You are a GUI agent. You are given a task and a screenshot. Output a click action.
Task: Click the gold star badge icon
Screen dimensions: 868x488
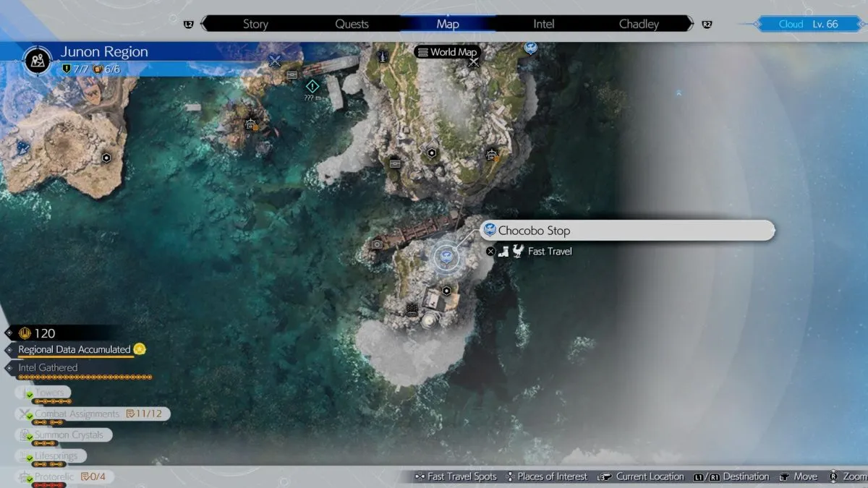140,349
